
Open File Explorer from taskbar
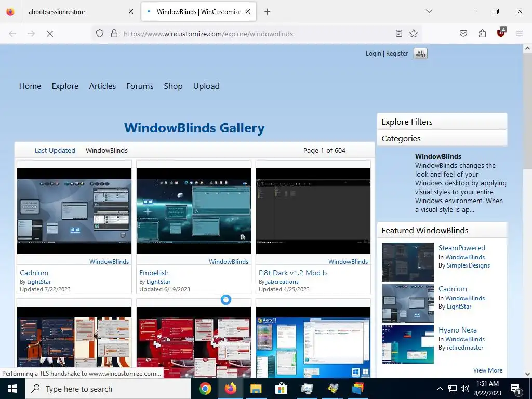click(256, 389)
